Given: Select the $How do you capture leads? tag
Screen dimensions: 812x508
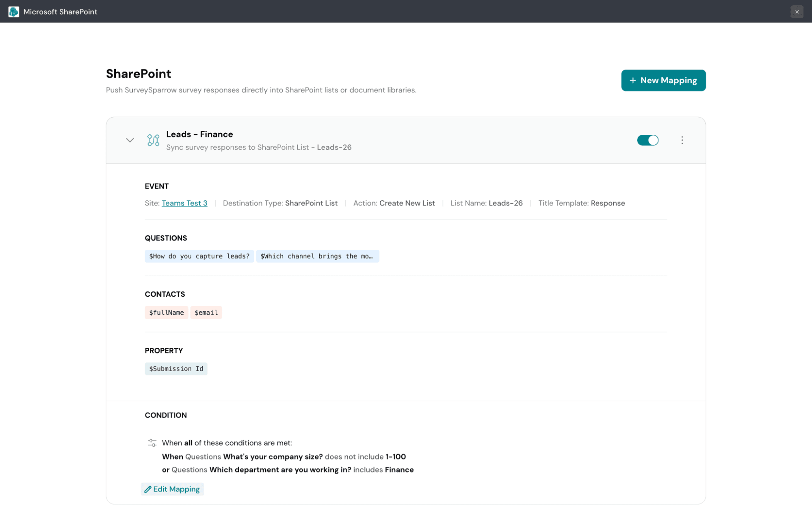Looking at the screenshot, I should (x=199, y=256).
